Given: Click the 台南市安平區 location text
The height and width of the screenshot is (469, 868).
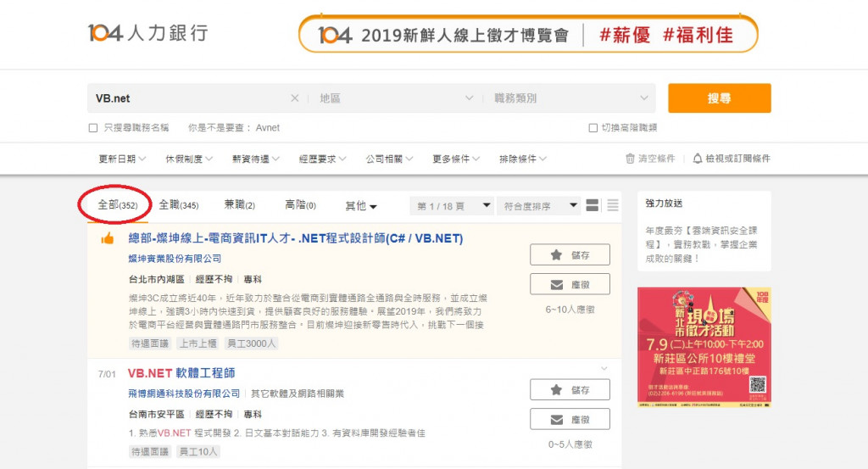Looking at the screenshot, I should [x=156, y=414].
